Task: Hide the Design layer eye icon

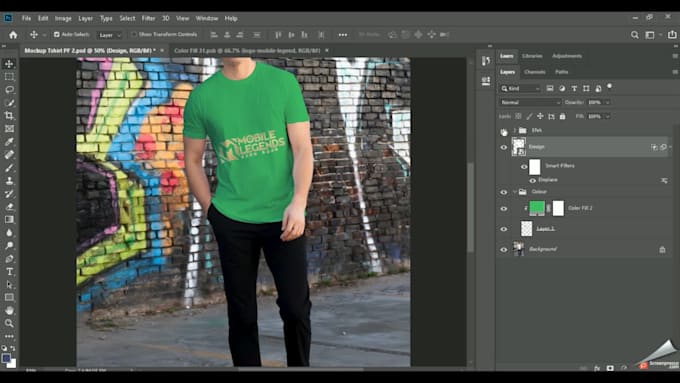Action: pos(503,147)
